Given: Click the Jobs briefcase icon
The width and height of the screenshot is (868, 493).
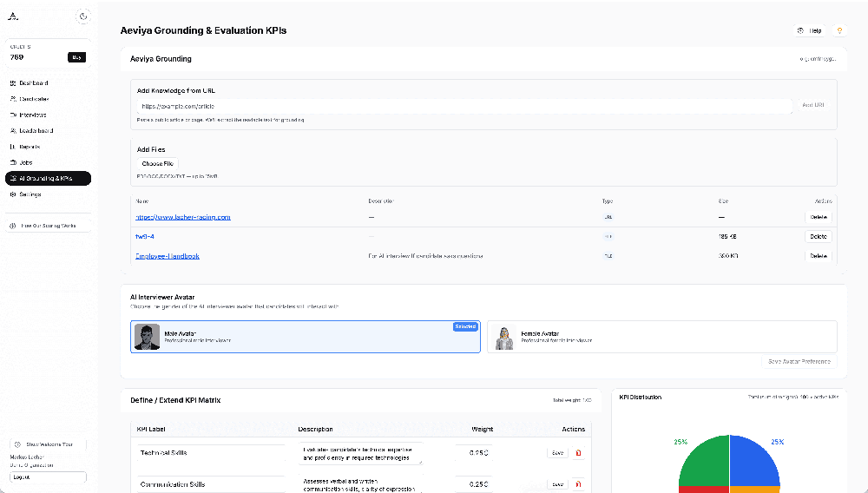Looking at the screenshot, I should pos(13,162).
